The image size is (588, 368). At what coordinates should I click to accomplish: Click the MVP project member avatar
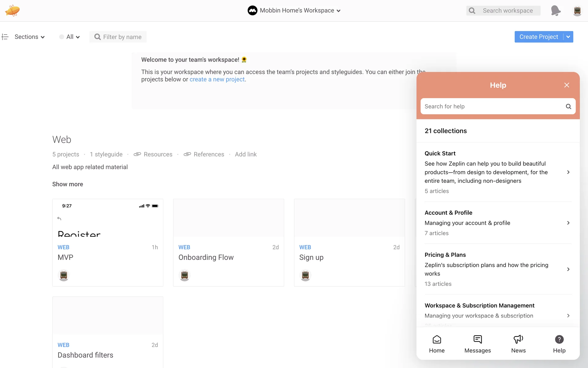(64, 275)
